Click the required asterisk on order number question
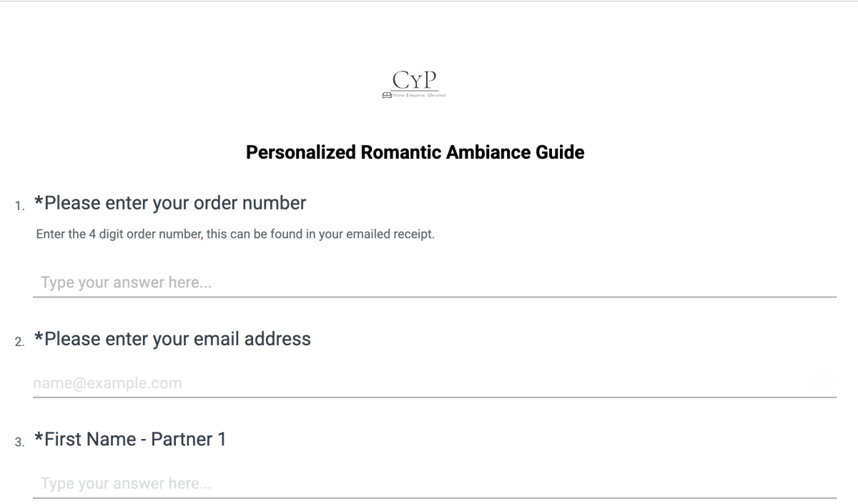858x504 pixels. tap(39, 202)
